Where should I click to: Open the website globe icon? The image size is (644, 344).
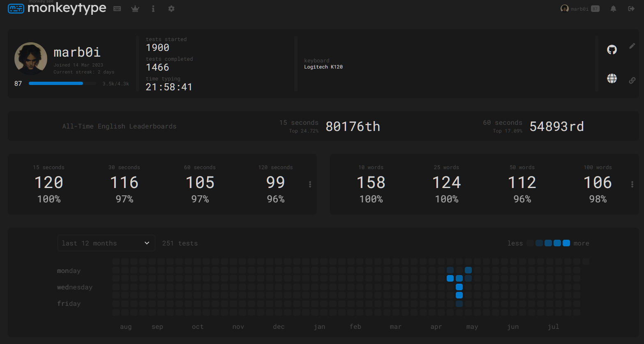click(x=612, y=78)
